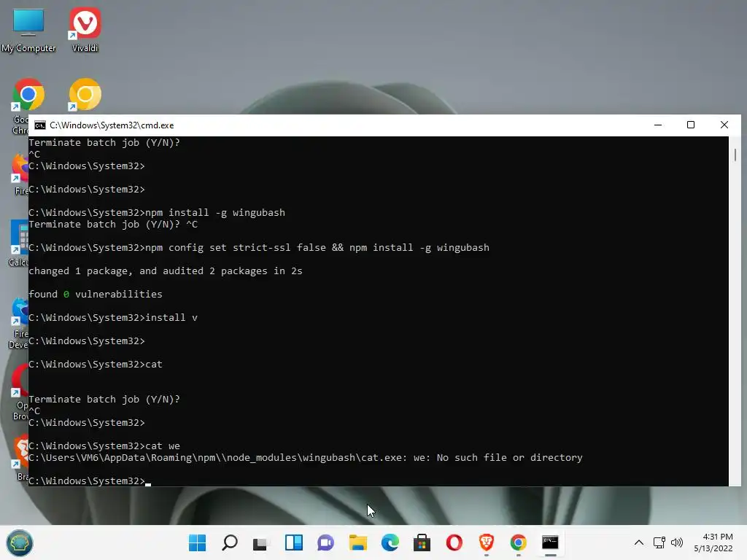The height and width of the screenshot is (560, 747).
Task: Switch to Chrome in the taskbar
Action: tap(519, 542)
